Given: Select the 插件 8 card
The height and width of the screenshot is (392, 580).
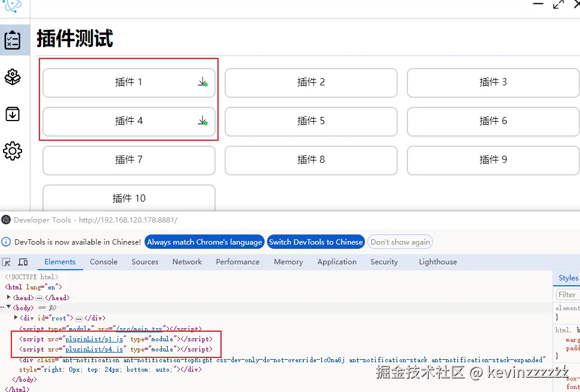Looking at the screenshot, I should coord(311,160).
